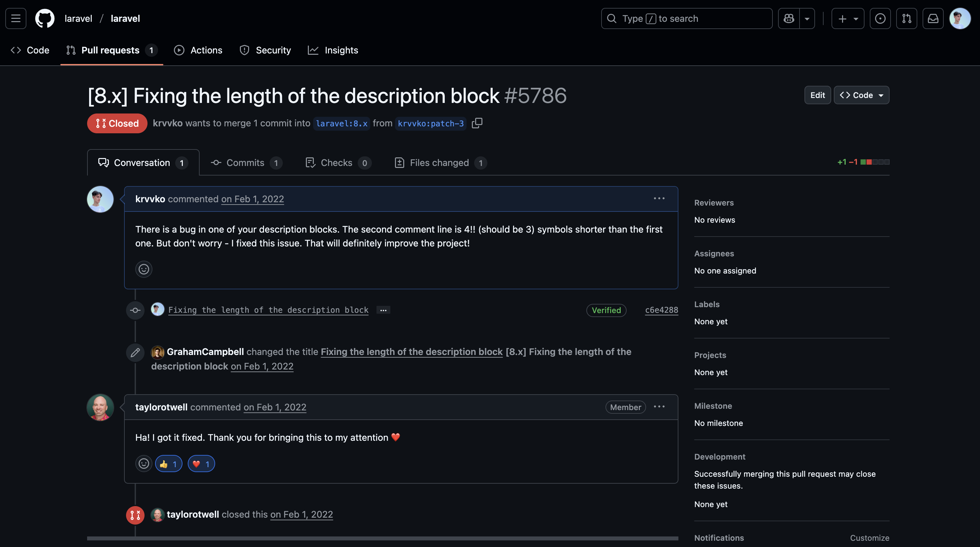980x547 pixels.
Task: Expand the Copilot dropdown arrow
Action: [807, 18]
